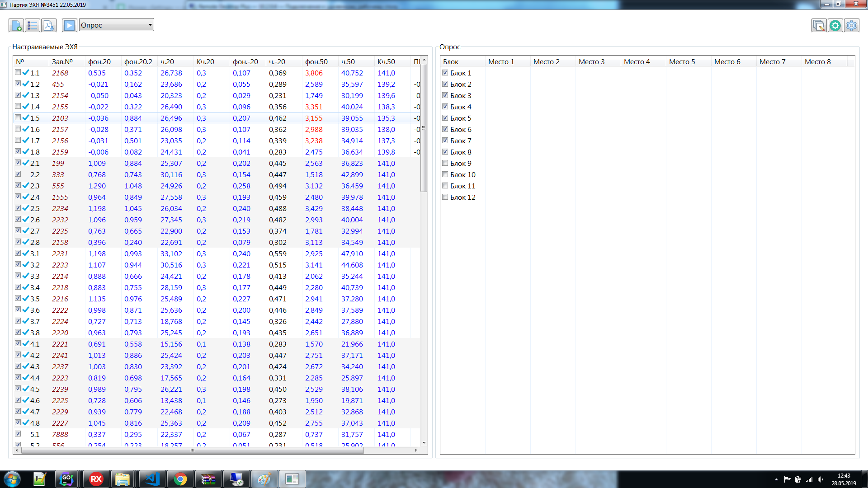Click the export to PDF icon
Screen dimensions: 868x488
click(49, 25)
